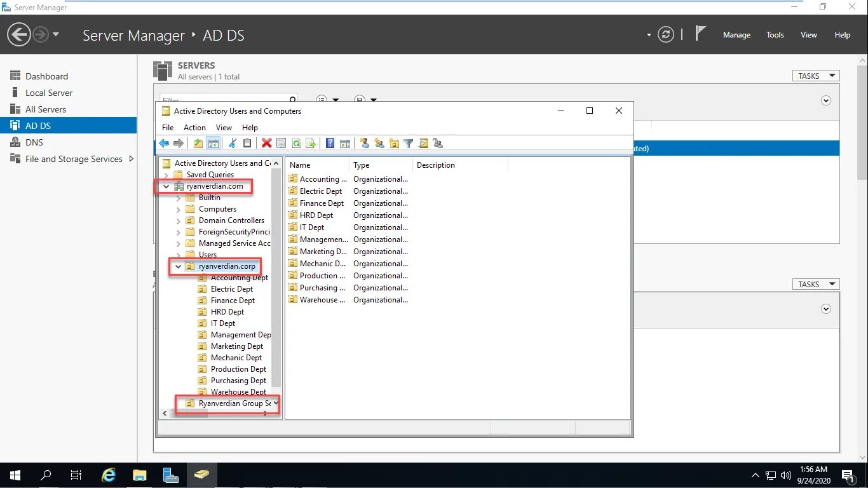This screenshot has width=868, height=488.
Task: Select IT Dept in the tree pane
Action: click(223, 323)
